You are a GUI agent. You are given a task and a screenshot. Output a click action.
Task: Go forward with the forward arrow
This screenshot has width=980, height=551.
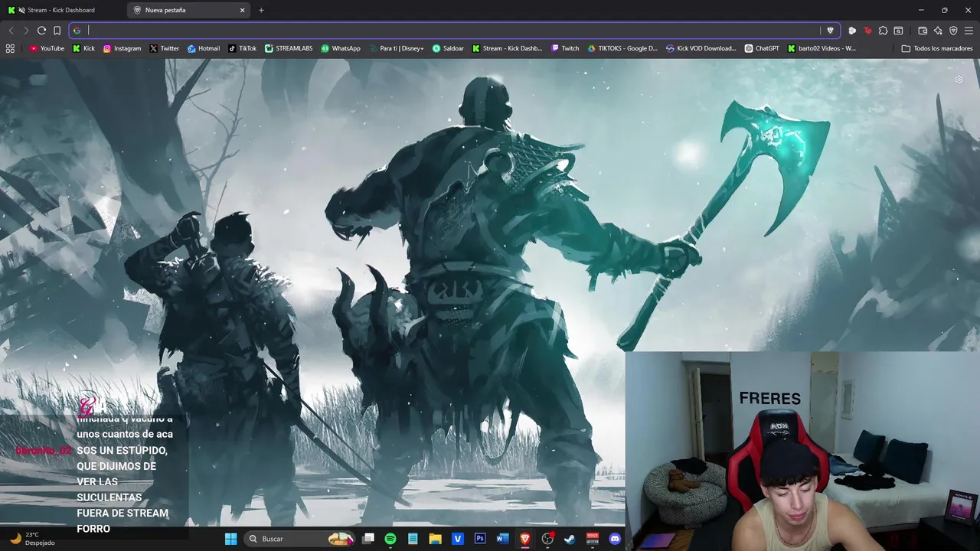click(x=26, y=31)
